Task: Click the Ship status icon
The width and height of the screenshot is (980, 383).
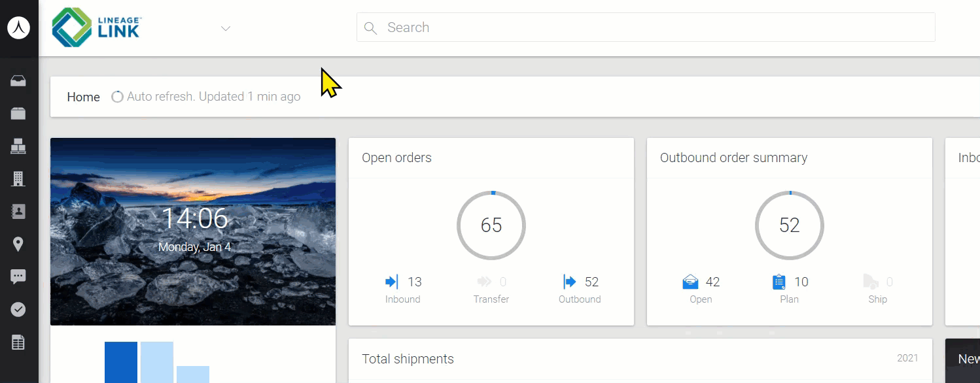Action: (x=871, y=282)
